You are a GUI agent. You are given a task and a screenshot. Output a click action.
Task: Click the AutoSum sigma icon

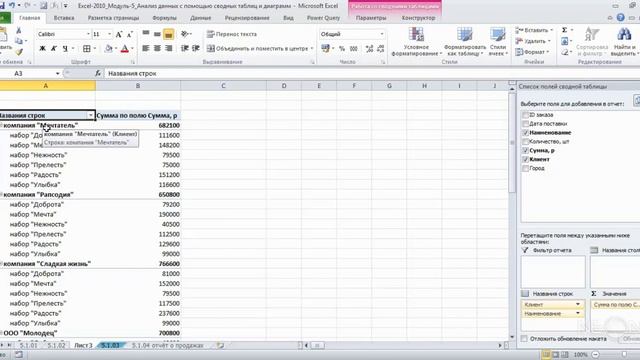(x=564, y=30)
